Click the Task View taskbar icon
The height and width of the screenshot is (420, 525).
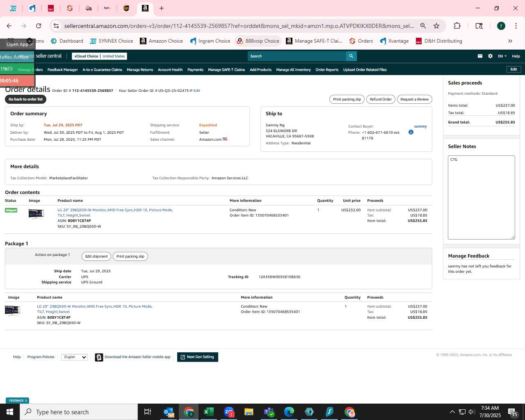tap(148, 412)
